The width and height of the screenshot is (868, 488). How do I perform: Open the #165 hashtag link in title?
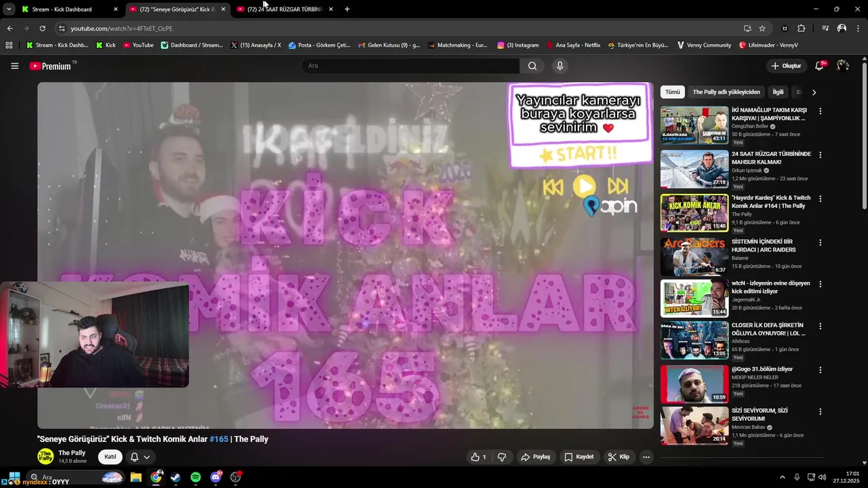219,439
